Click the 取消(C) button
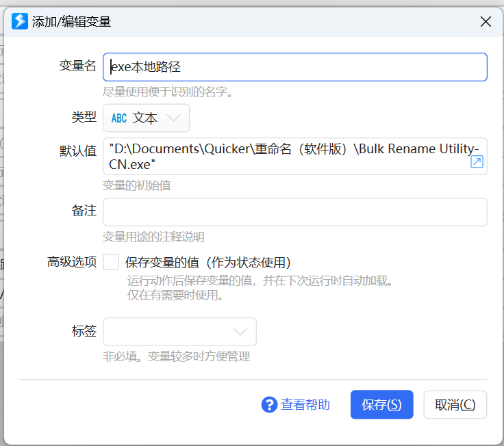The image size is (504, 446). tap(455, 404)
